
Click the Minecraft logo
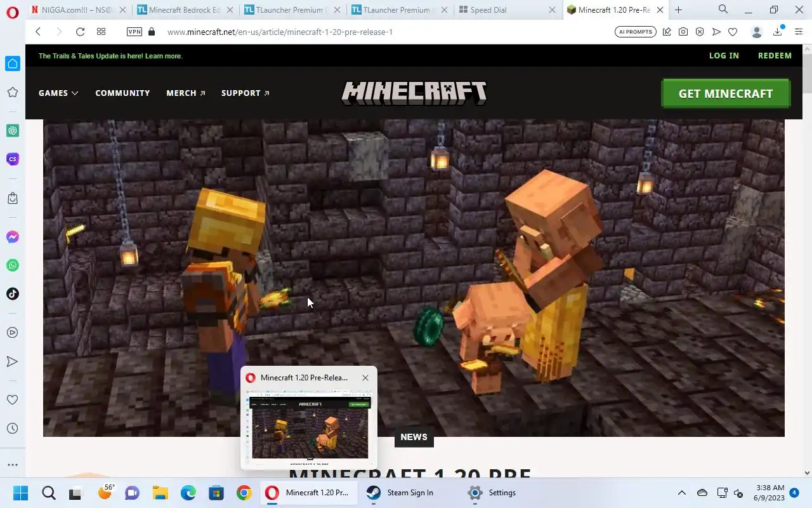(414, 93)
